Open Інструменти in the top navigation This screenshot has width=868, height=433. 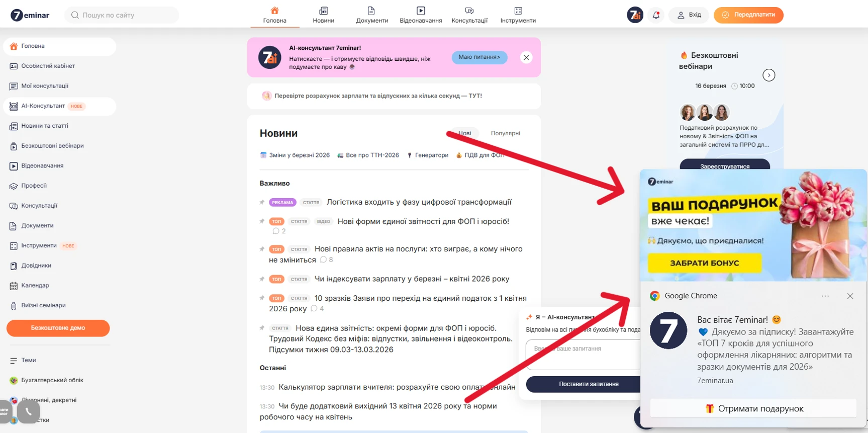click(518, 15)
